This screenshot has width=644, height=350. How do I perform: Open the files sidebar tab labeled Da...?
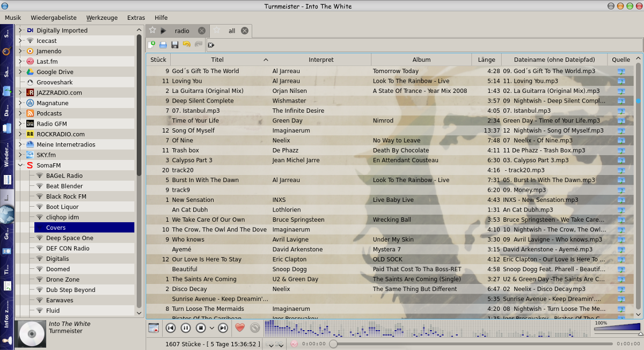(6, 119)
